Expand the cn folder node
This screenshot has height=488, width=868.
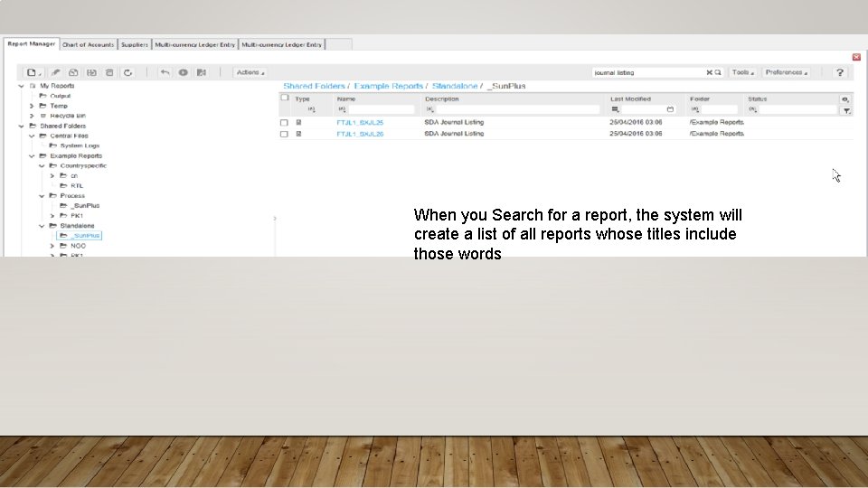click(52, 176)
